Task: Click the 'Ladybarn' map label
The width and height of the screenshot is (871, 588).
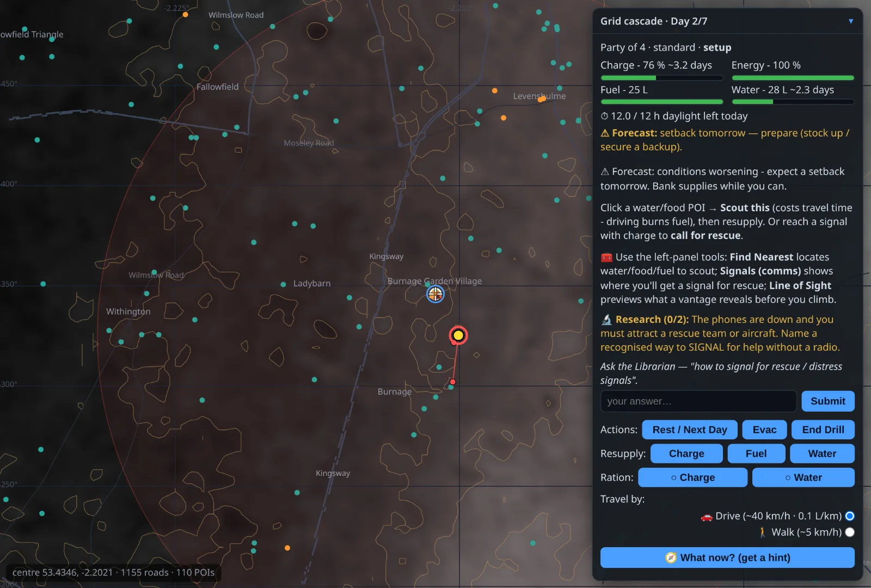Action: tap(312, 283)
